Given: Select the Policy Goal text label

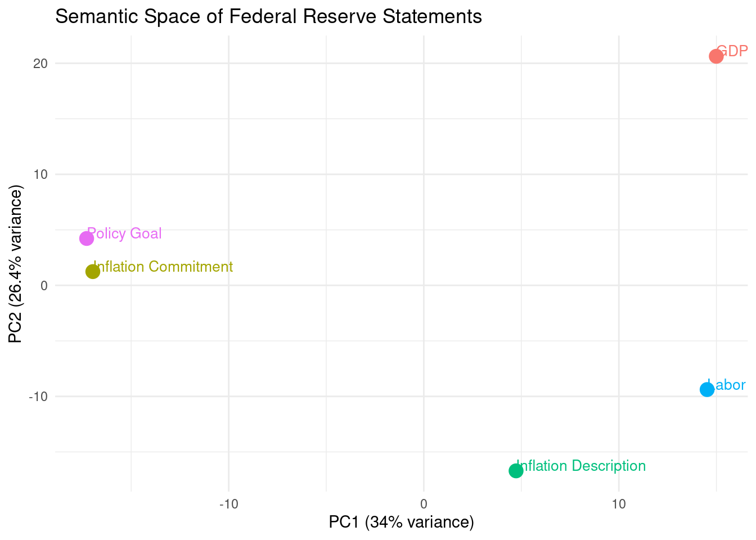Looking at the screenshot, I should [125, 233].
